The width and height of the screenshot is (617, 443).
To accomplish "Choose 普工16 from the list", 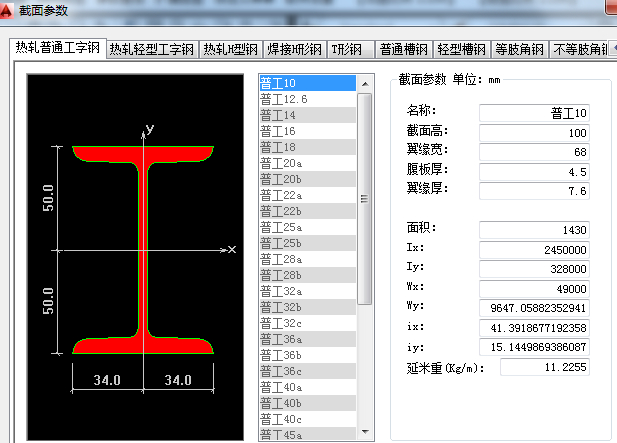I will (x=308, y=131).
